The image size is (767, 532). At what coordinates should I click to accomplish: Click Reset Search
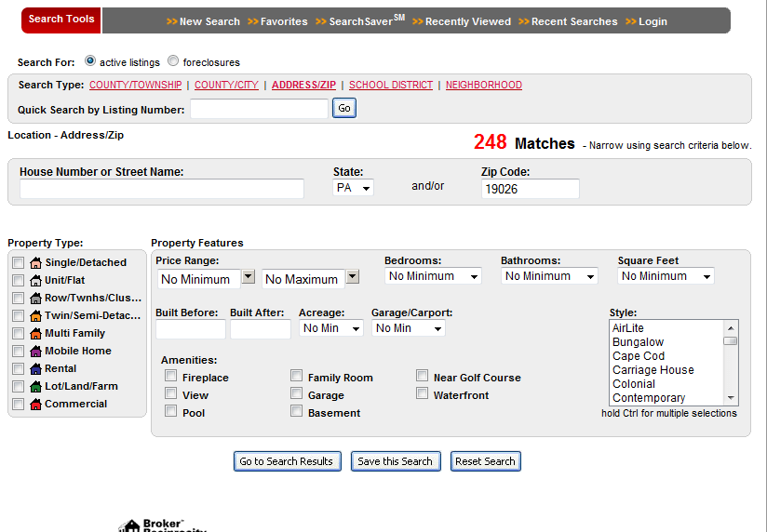click(x=486, y=461)
